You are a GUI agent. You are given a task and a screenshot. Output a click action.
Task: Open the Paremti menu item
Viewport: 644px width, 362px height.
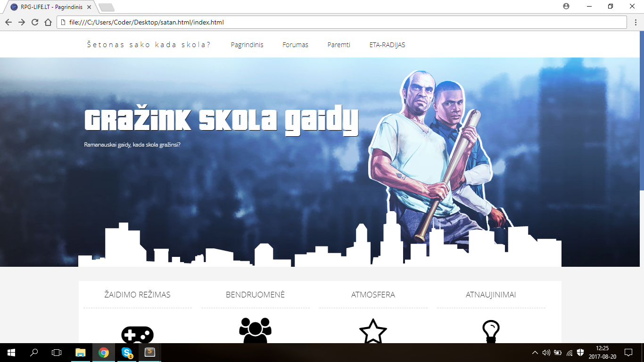(x=339, y=45)
